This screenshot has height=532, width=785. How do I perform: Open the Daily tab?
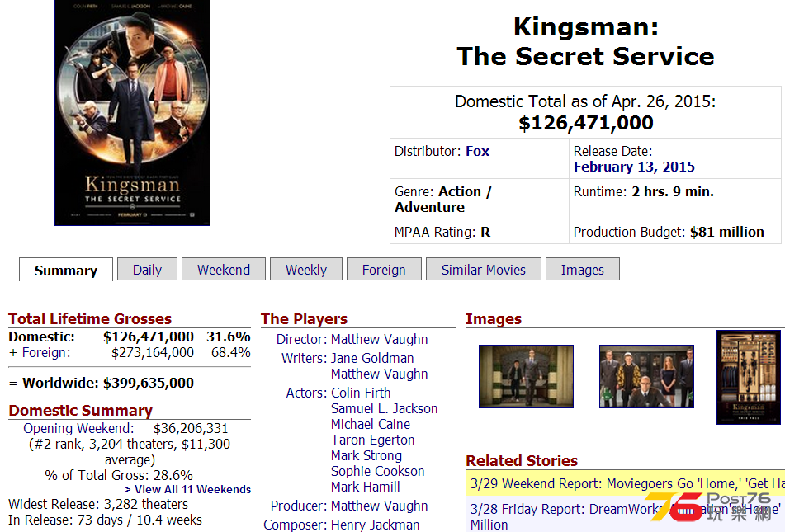[147, 269]
